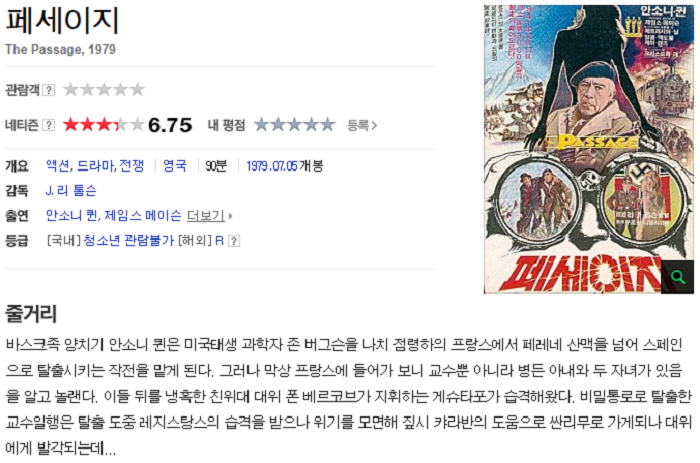Select the fifth star under 내 평점
700x463 pixels.
point(327,125)
